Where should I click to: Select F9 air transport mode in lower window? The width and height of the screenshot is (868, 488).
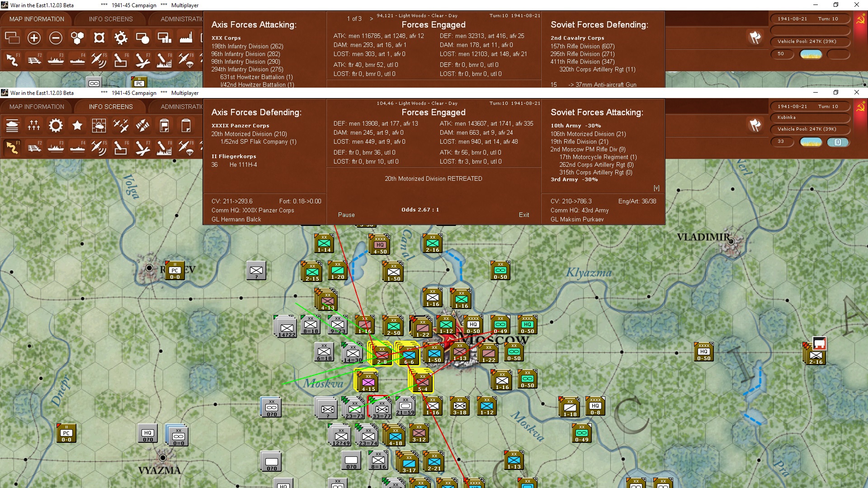186,148
